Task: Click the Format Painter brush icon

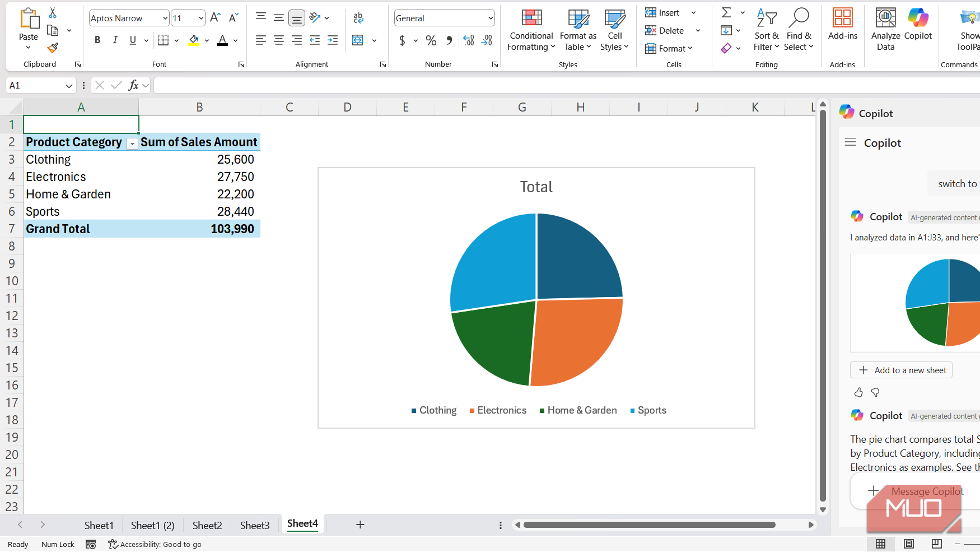Action: [53, 48]
